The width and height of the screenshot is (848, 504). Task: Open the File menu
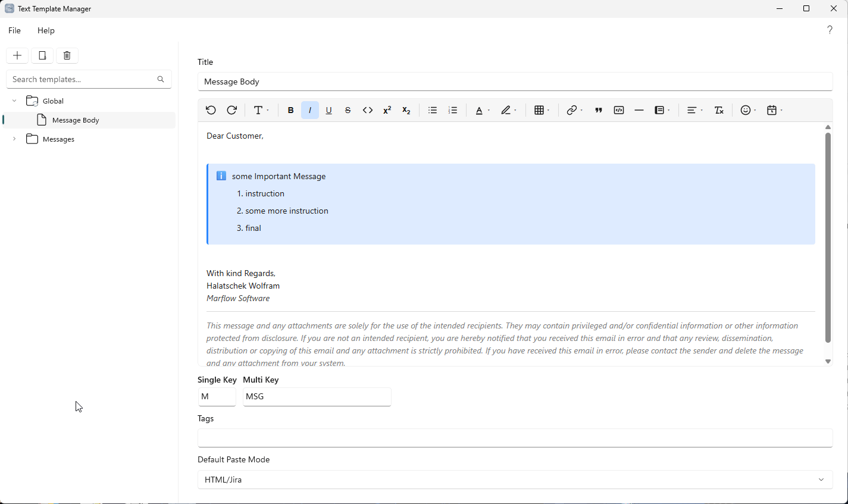pyautogui.click(x=15, y=30)
